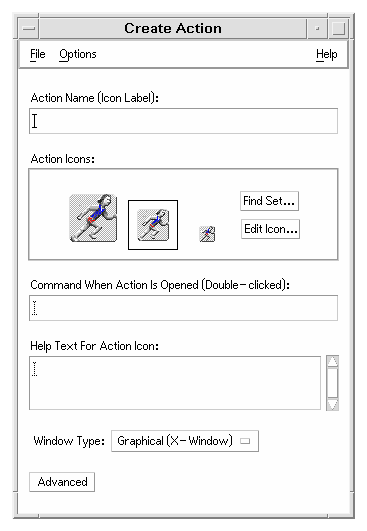Click the help text scrollbar up arrow
The image size is (367, 531).
pyautogui.click(x=332, y=361)
